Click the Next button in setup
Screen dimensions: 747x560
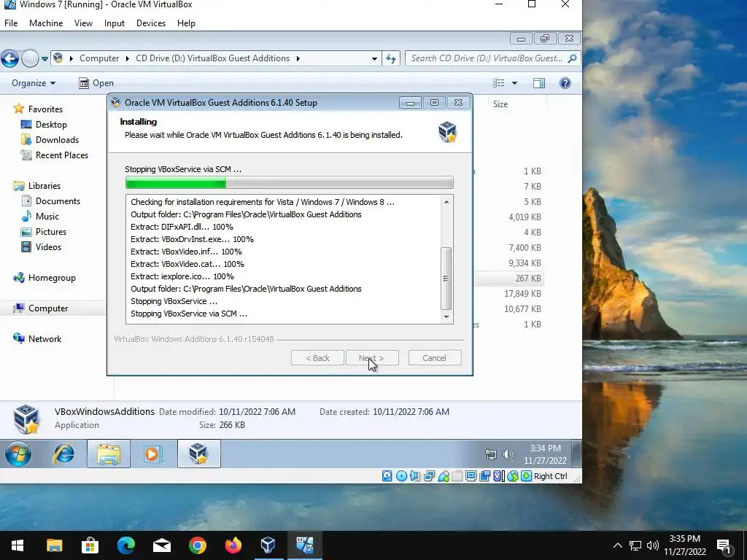(371, 358)
